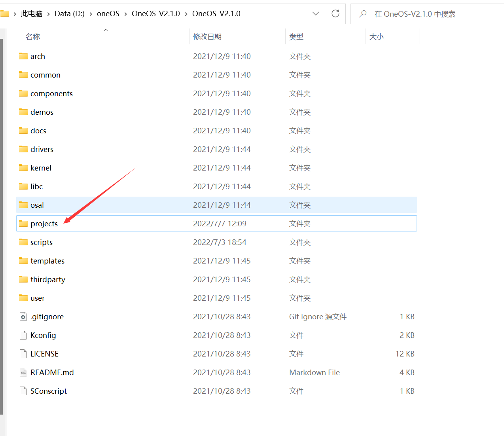This screenshot has width=504, height=440.
Task: Click the scripts folder icon
Action: tap(23, 242)
